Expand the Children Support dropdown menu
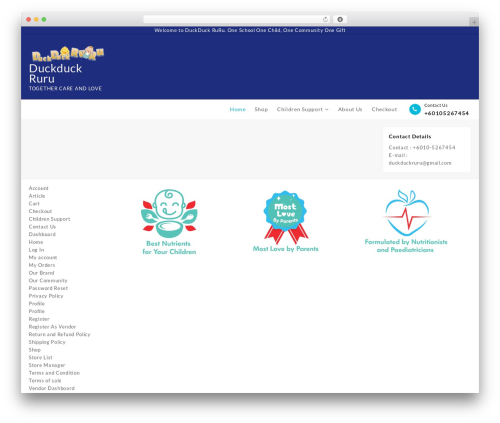 point(302,109)
